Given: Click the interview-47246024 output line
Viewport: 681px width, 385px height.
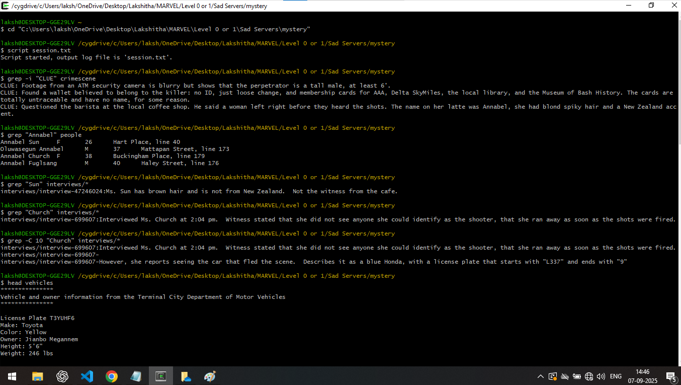Looking at the screenshot, I should [x=199, y=191].
